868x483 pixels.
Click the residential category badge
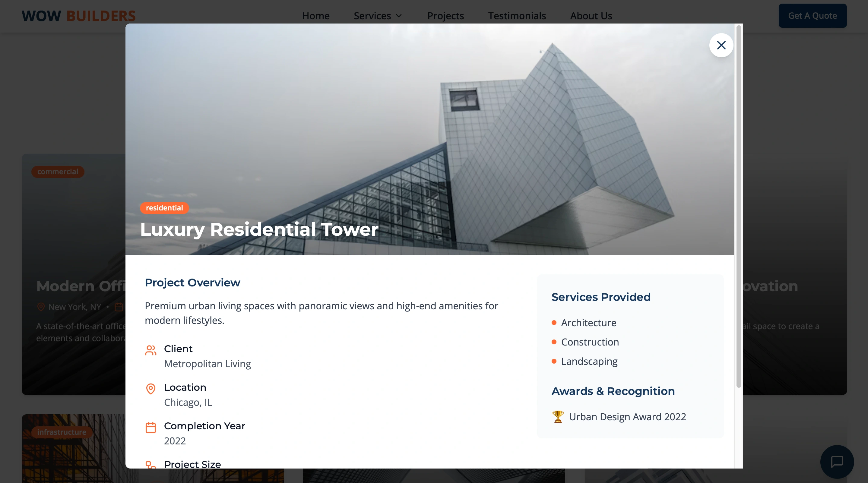(x=164, y=208)
